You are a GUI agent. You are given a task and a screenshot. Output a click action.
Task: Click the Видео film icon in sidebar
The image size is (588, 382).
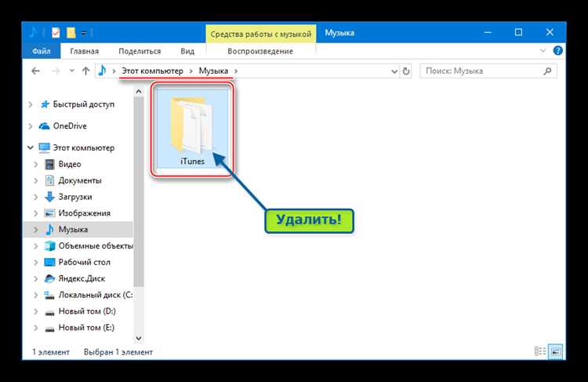click(49, 165)
